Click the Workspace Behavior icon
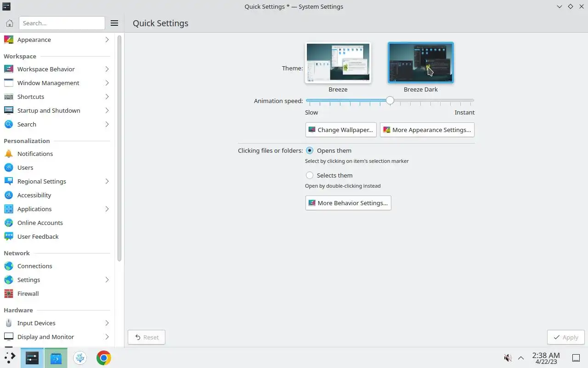The height and width of the screenshot is (368, 588). tap(8, 69)
